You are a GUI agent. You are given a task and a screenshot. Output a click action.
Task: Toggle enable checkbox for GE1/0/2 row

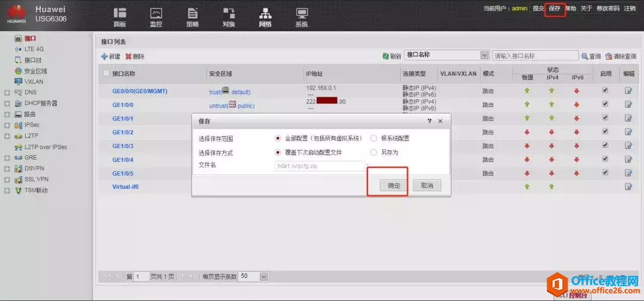click(x=605, y=131)
